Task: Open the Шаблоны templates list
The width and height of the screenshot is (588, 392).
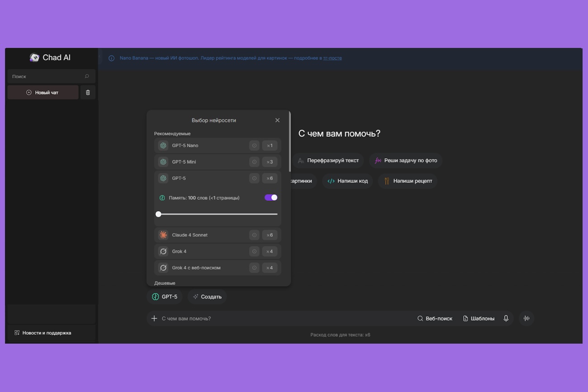Action: (479, 318)
